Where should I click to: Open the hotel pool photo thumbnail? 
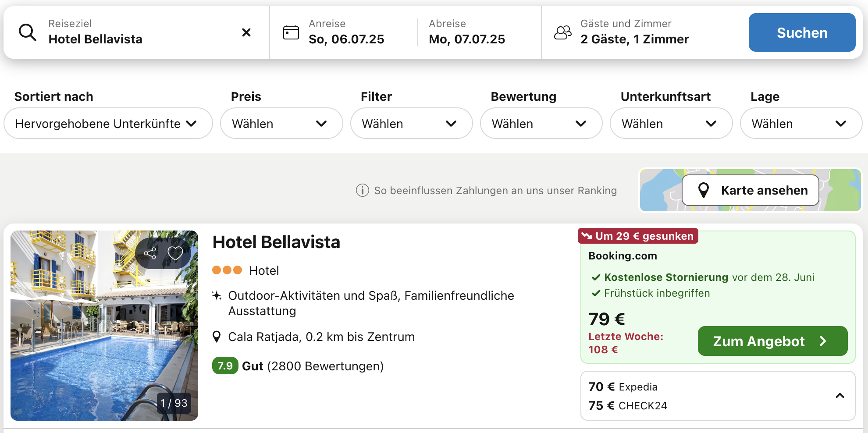pos(104,326)
